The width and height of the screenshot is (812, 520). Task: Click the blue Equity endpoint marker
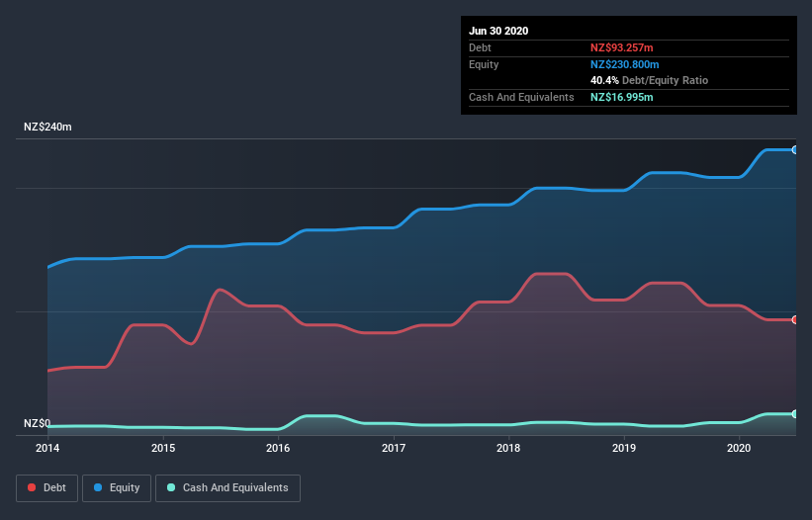pos(795,150)
